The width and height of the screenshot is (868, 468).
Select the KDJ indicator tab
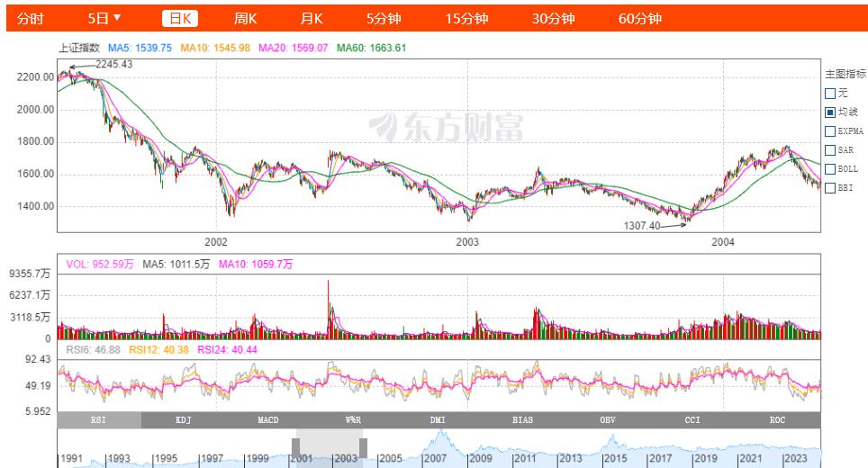(x=184, y=420)
